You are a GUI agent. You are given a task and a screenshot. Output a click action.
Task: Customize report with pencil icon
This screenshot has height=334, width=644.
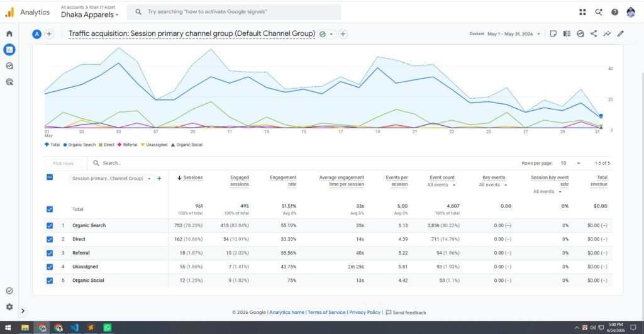pyautogui.click(x=621, y=34)
